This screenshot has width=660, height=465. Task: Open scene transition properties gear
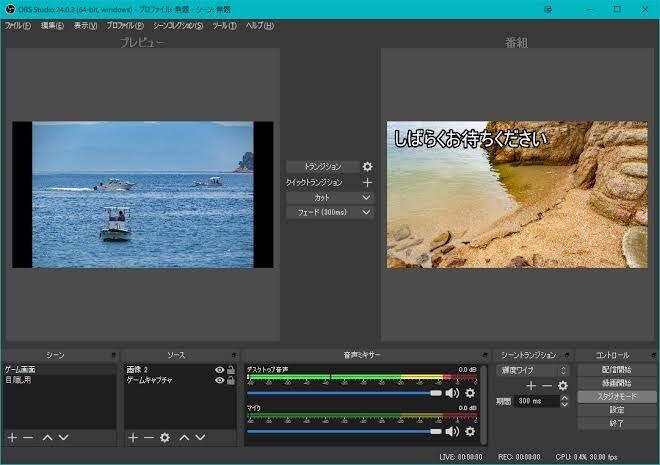(x=563, y=385)
